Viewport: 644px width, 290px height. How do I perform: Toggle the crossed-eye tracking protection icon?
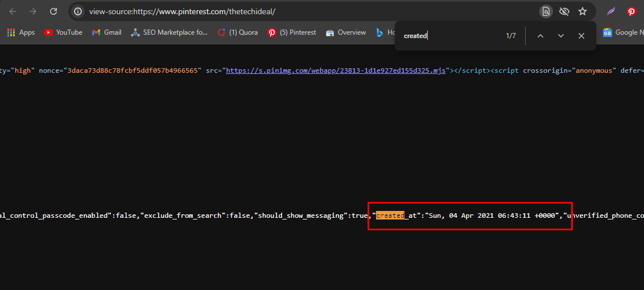click(564, 11)
